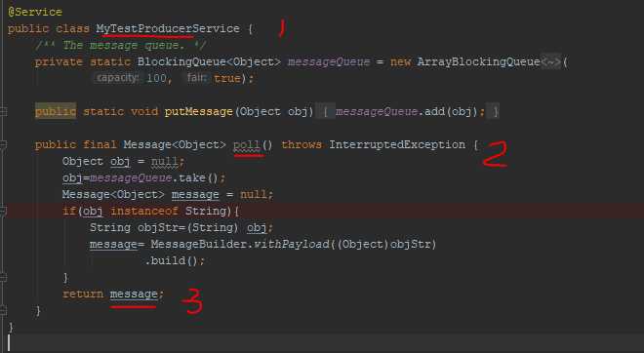Screen dimensions: 644x353
Task: Click the InterruptedException in the throws clause
Action: (x=397, y=145)
